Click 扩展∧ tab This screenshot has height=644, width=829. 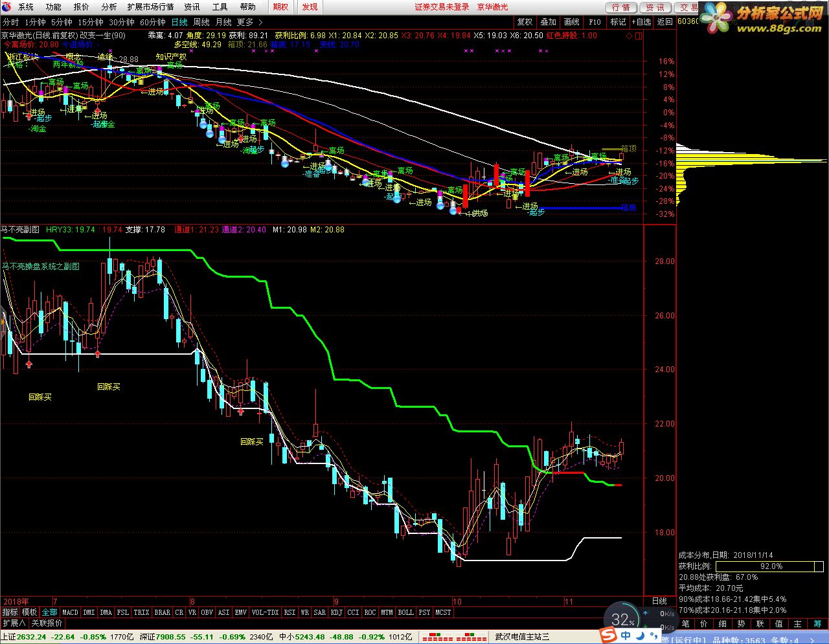14,623
